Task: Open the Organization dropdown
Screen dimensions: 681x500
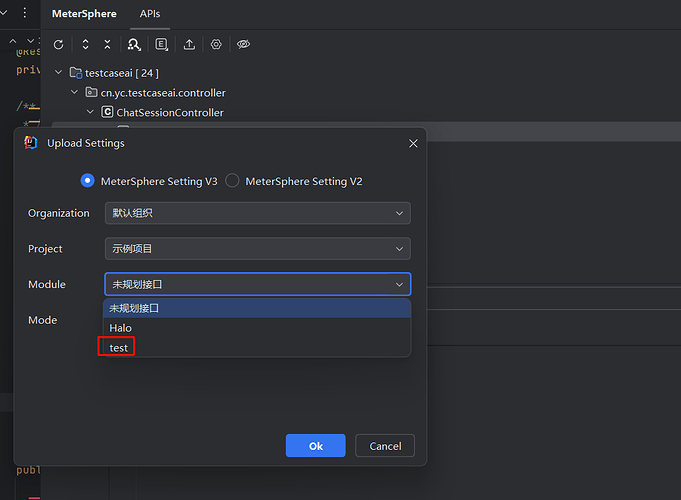Action: tap(257, 213)
